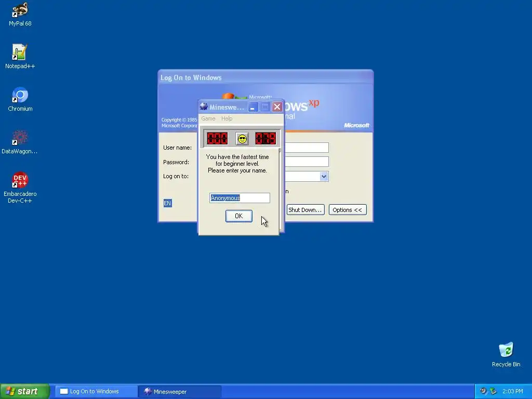Confirm the name with the OK button
Screen dimensions: 532x399
click(x=239, y=216)
